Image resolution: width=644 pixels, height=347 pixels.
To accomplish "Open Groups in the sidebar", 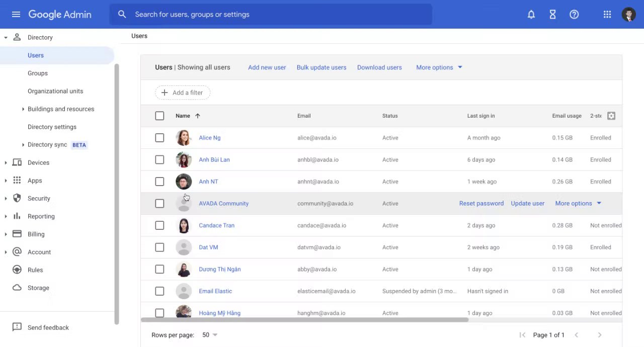I will click(38, 73).
